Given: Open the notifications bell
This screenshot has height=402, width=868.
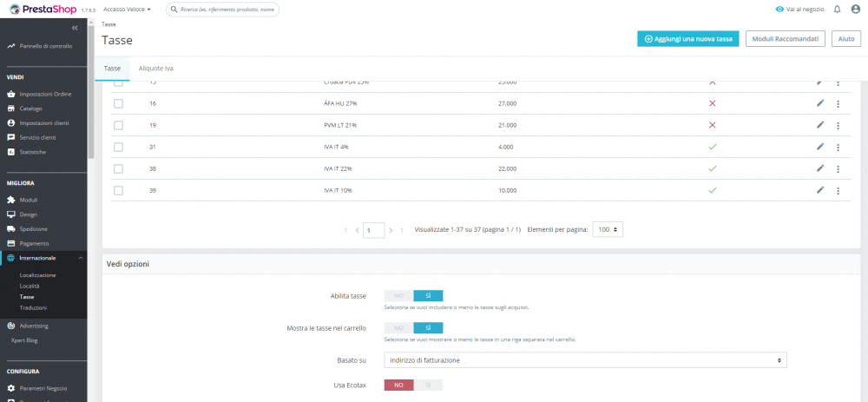Looking at the screenshot, I should tap(837, 10).
